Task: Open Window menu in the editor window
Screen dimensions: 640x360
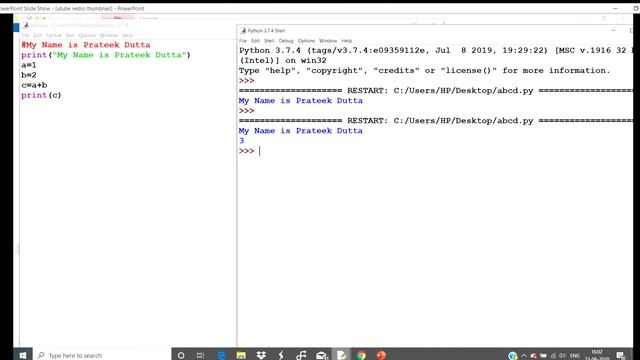Action: click(x=109, y=36)
